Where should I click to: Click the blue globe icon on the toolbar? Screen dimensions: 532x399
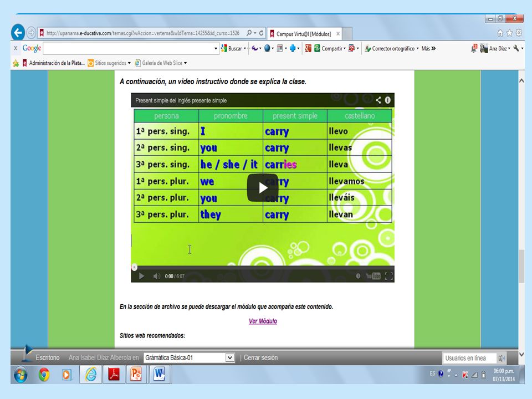[267, 49]
